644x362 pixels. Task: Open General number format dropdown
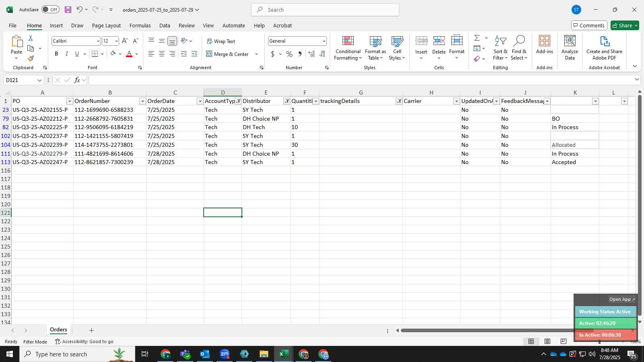click(324, 41)
